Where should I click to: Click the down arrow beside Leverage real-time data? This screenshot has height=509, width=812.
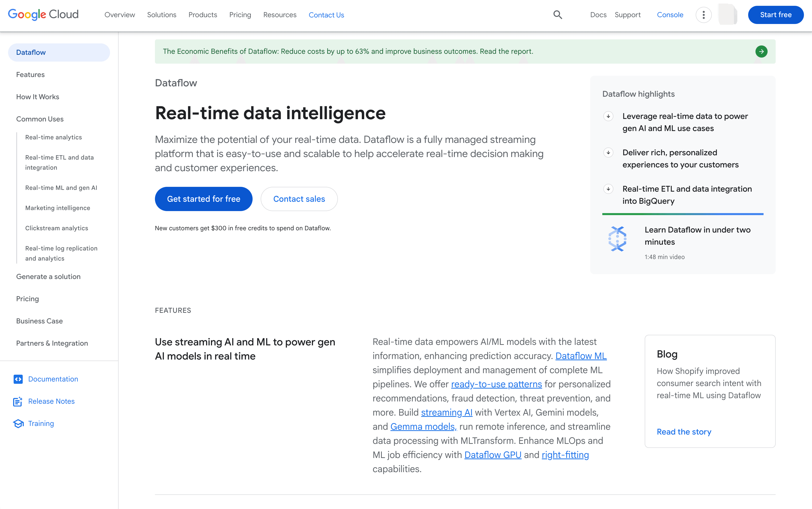[608, 116]
